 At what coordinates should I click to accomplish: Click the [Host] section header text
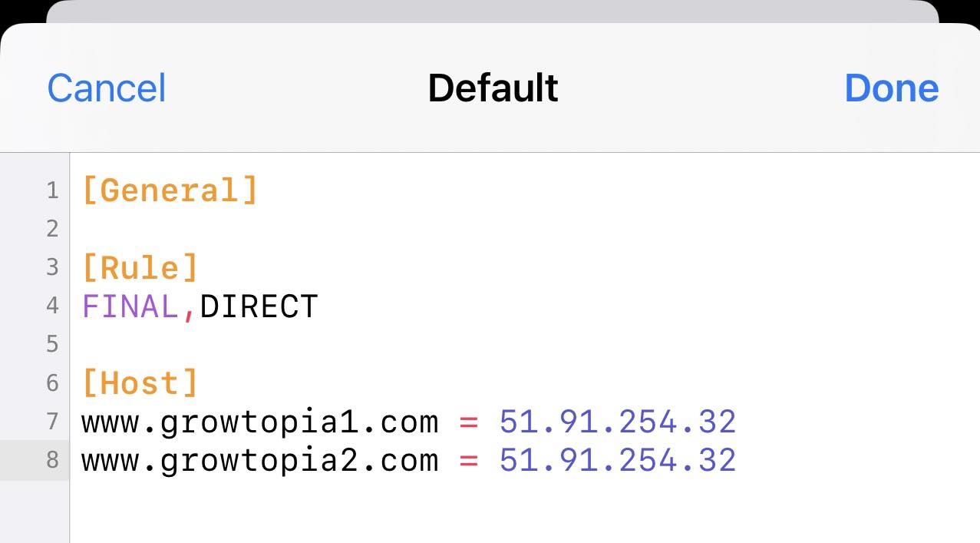(x=140, y=383)
